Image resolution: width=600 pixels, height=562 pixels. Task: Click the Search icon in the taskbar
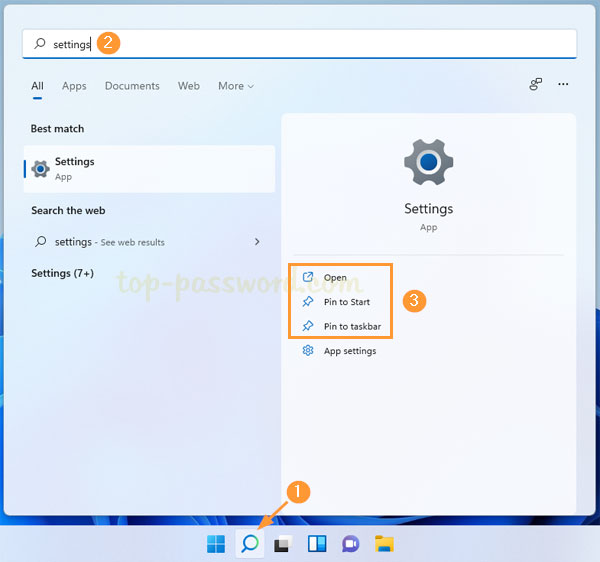[249, 543]
